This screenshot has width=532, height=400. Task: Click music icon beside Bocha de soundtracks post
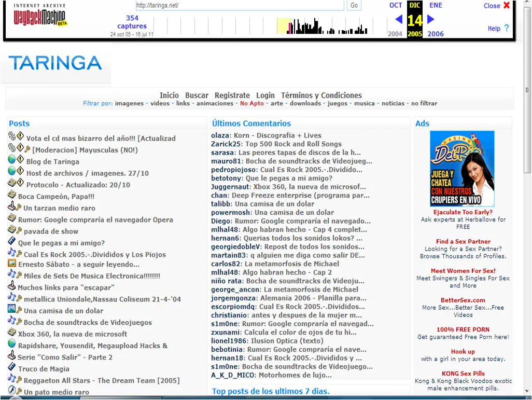(12, 320)
